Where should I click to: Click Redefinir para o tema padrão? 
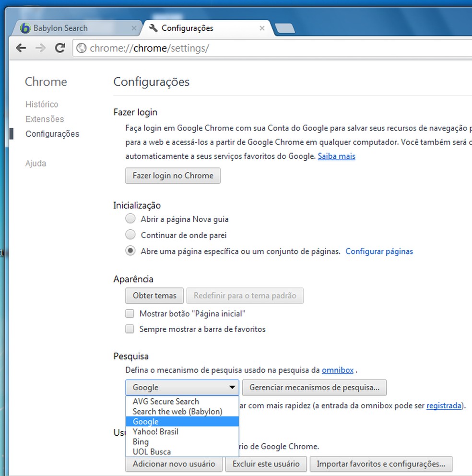point(245,296)
